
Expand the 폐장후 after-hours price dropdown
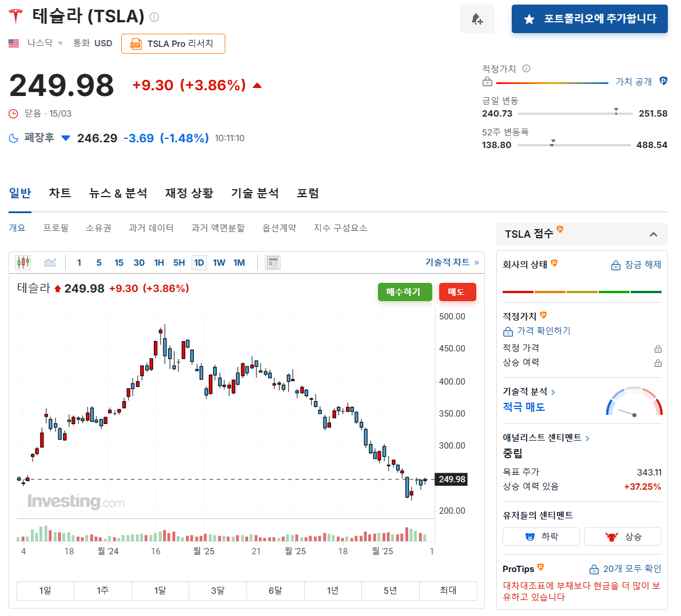point(65,138)
